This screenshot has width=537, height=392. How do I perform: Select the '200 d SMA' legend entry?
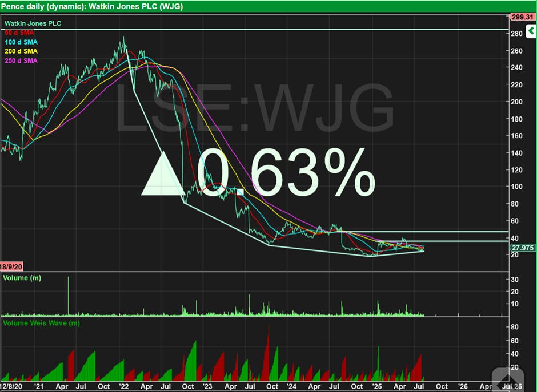(x=21, y=51)
